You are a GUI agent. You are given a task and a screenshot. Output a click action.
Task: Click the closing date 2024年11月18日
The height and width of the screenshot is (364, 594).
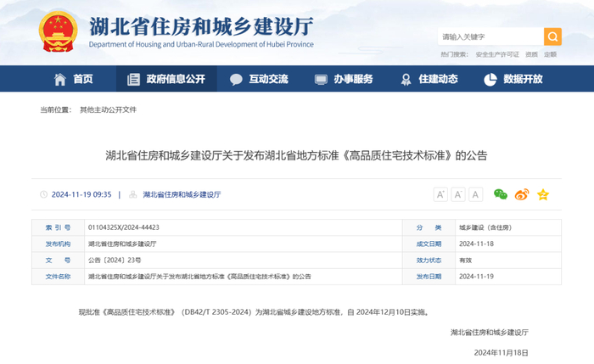501,353
